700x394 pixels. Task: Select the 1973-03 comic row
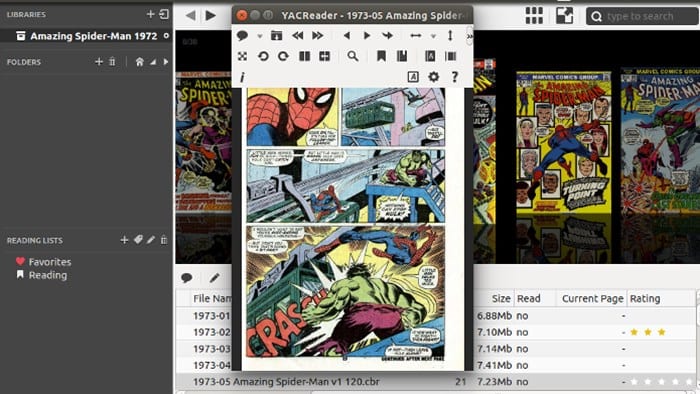(x=435, y=349)
